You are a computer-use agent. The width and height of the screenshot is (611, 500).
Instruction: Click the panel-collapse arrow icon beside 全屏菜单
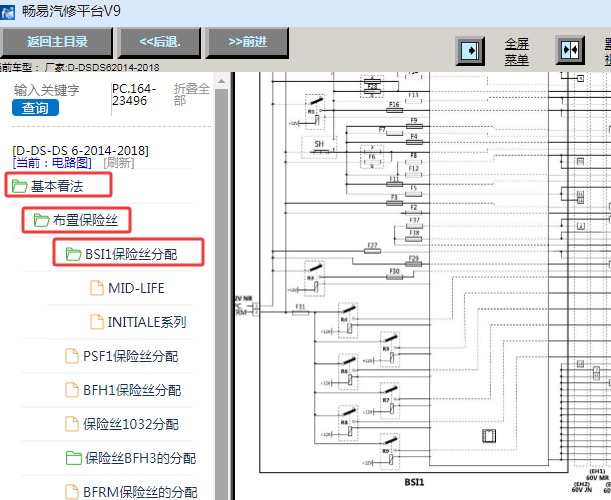[x=470, y=51]
